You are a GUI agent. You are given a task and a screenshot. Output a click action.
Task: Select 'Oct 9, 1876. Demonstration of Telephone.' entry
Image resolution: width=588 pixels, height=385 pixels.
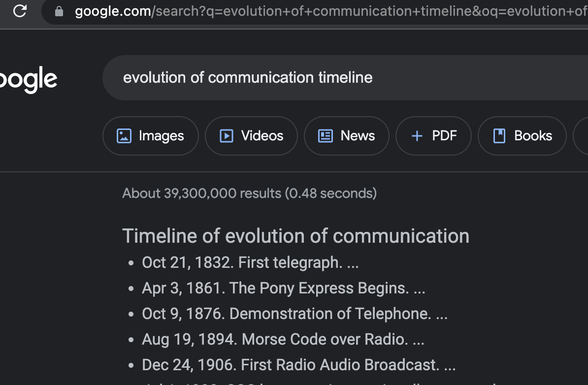[295, 314]
